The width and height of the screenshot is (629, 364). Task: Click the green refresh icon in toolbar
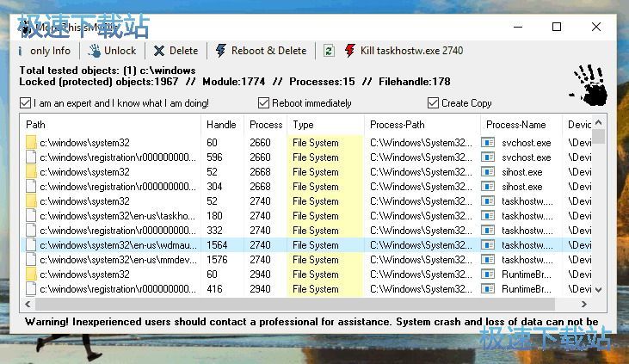[329, 51]
